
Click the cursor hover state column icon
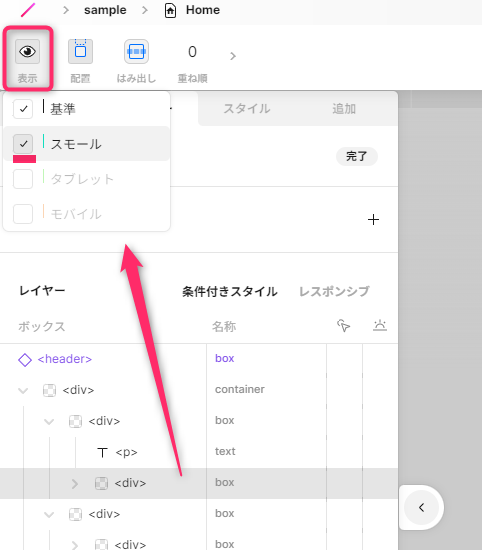[343, 326]
